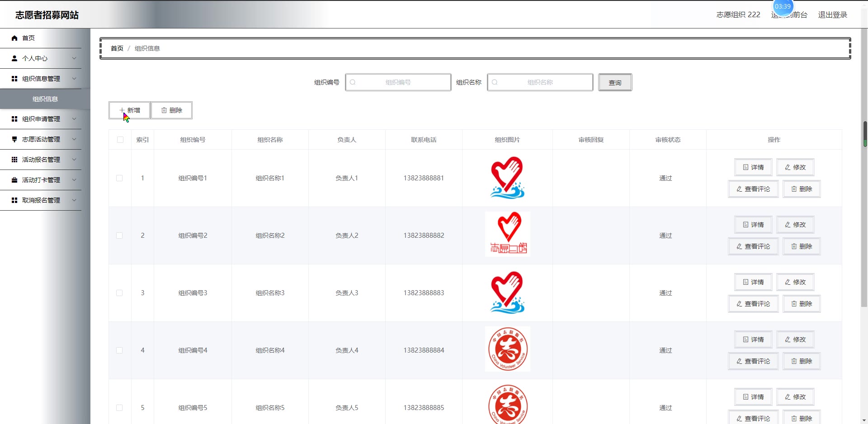Focus the 组织编号 search input
The width and height of the screenshot is (868, 424).
(398, 82)
